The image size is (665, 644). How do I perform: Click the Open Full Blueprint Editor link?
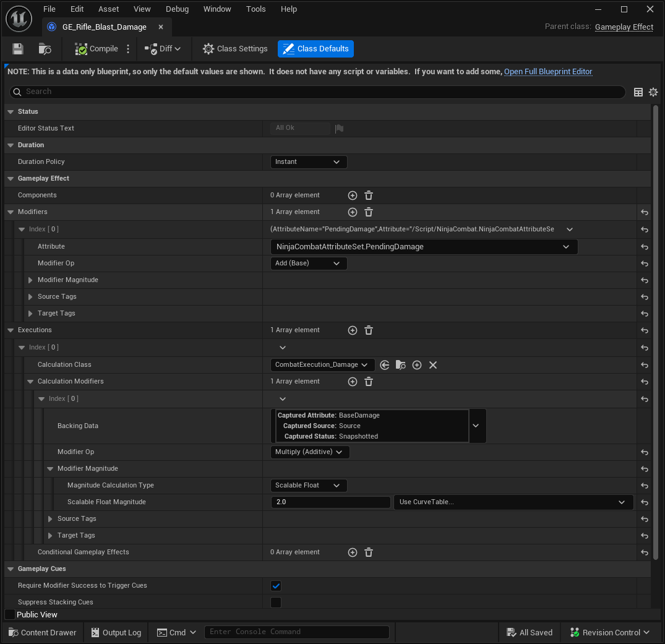coord(548,72)
